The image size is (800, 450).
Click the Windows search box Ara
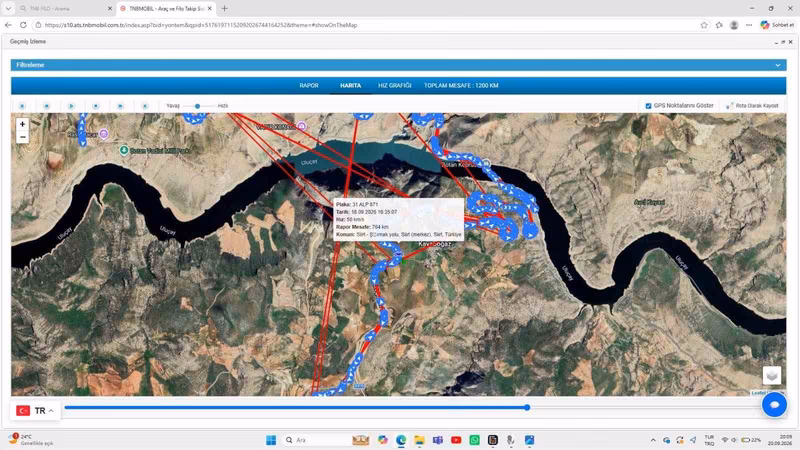(x=314, y=440)
